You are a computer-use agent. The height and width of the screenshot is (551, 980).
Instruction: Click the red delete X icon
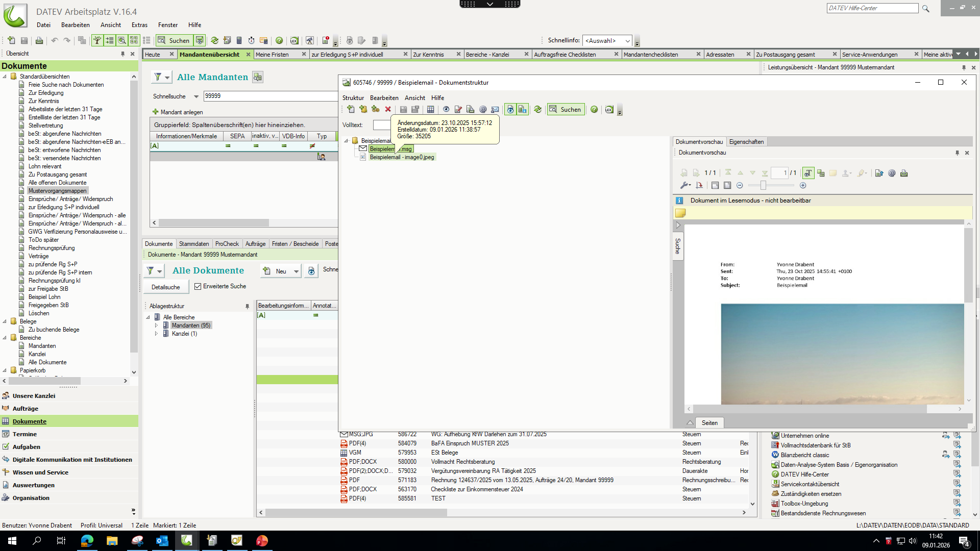click(388, 109)
